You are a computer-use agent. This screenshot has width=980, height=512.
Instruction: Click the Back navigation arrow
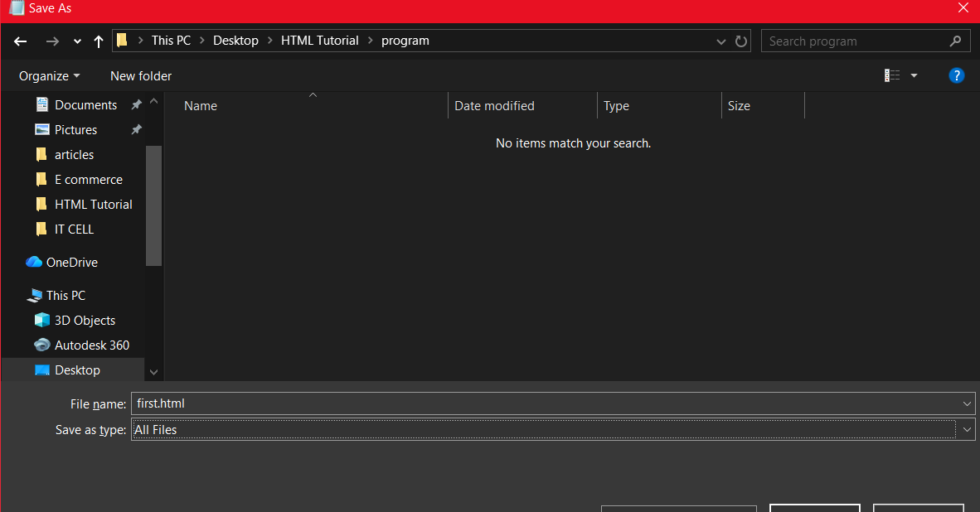pos(21,41)
